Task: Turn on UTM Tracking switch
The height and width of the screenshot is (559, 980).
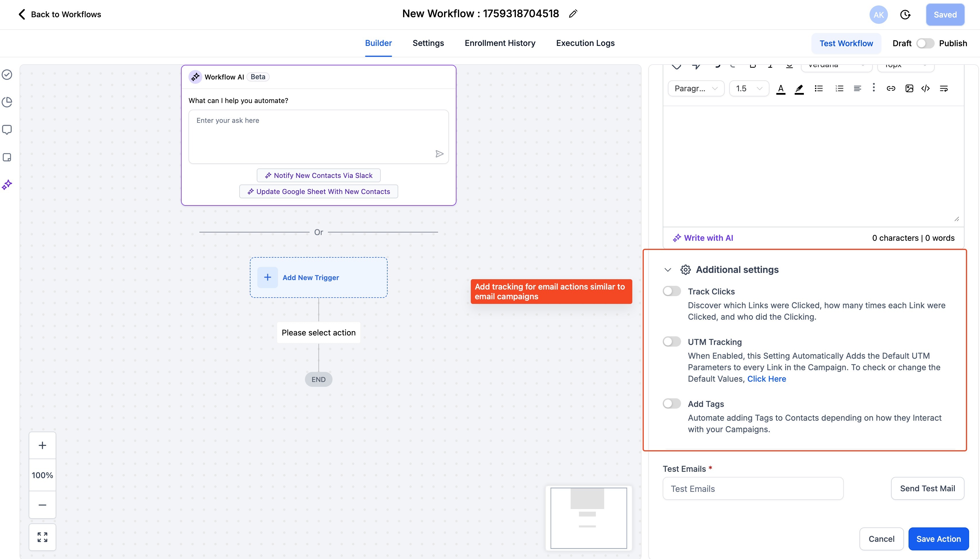Action: pyautogui.click(x=672, y=341)
